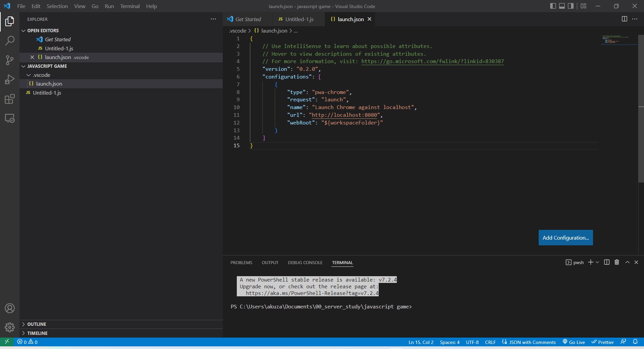Click the remote window indicator in status bar
The height and width of the screenshot is (349, 644).
click(x=7, y=342)
